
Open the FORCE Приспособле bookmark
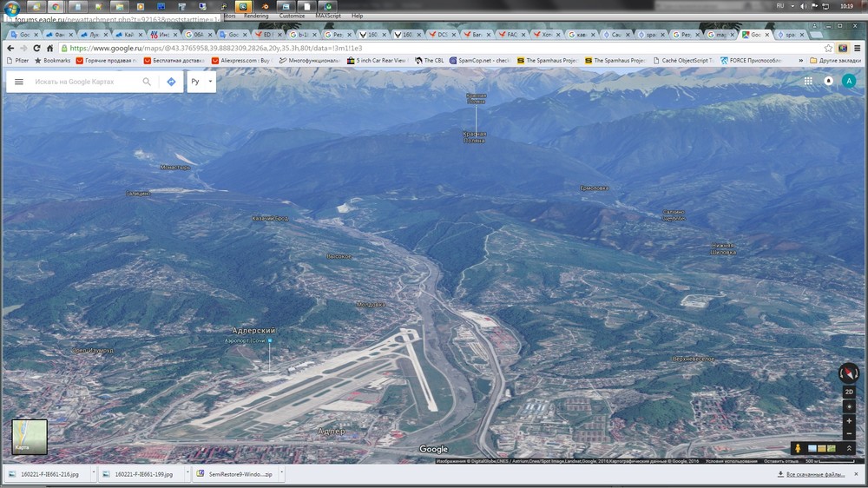751,61
